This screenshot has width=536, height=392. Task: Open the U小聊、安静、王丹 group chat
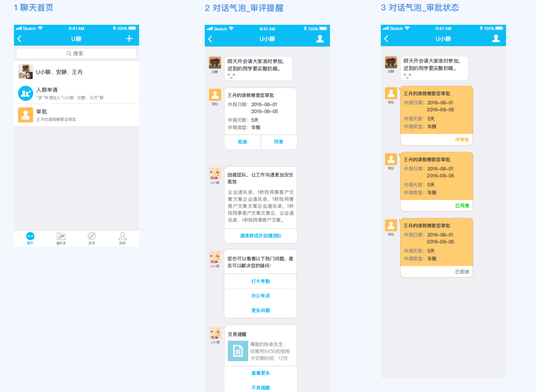[77, 72]
